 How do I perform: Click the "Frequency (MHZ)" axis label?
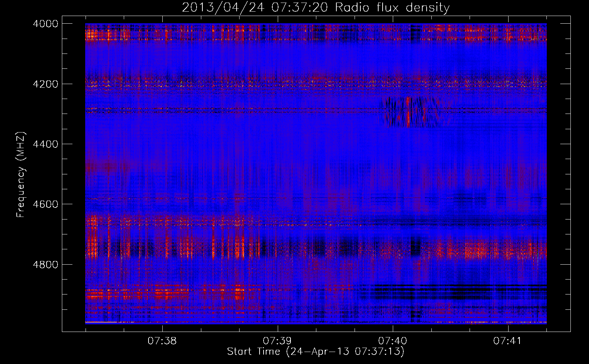pyautogui.click(x=21, y=175)
